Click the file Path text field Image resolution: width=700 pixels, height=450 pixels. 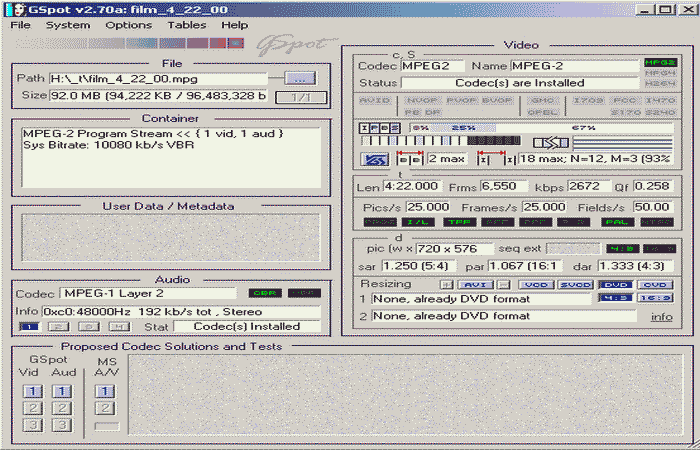158,78
